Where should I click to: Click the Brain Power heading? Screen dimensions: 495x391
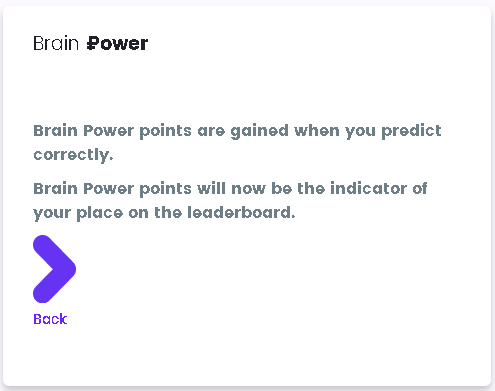click(91, 43)
